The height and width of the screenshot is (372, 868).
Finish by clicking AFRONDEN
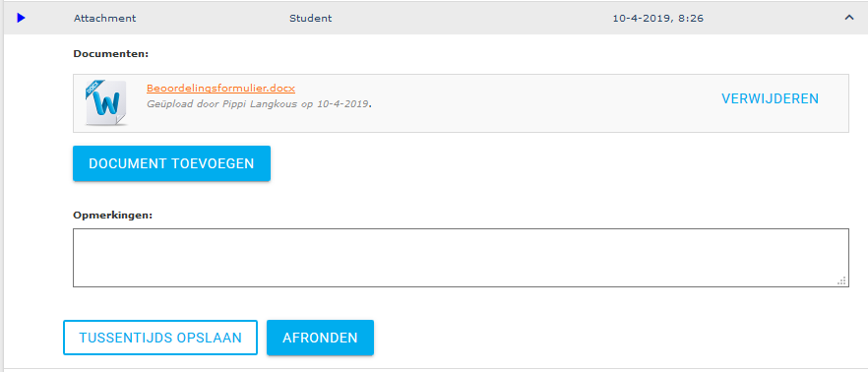click(320, 338)
